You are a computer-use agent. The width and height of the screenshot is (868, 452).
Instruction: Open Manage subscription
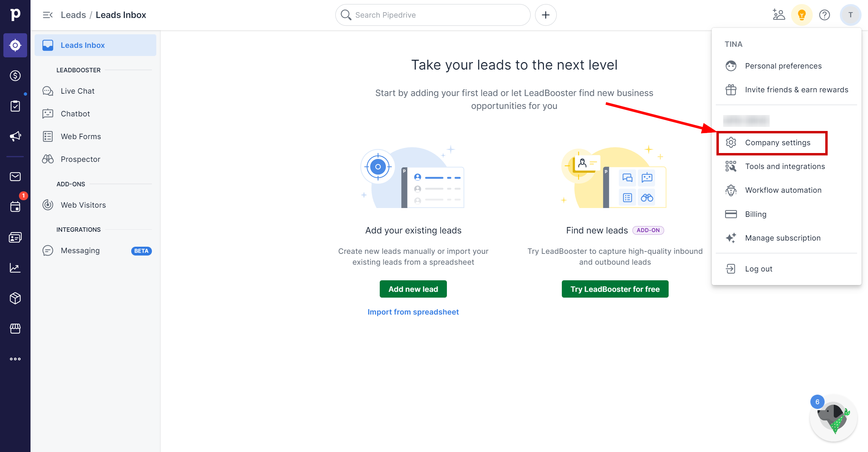click(786, 238)
